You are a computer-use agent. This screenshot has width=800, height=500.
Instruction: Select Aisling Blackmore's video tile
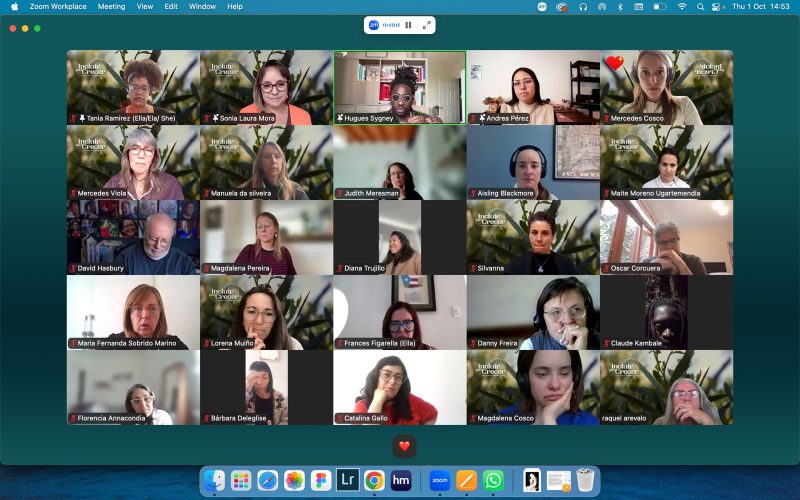pos(533,162)
